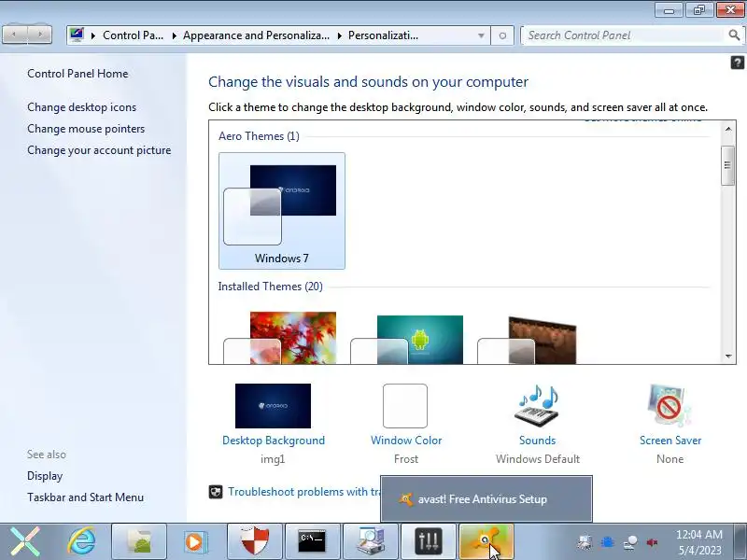Open Troubleshoot problems with transparency link
The image size is (747, 560).
pos(303,492)
